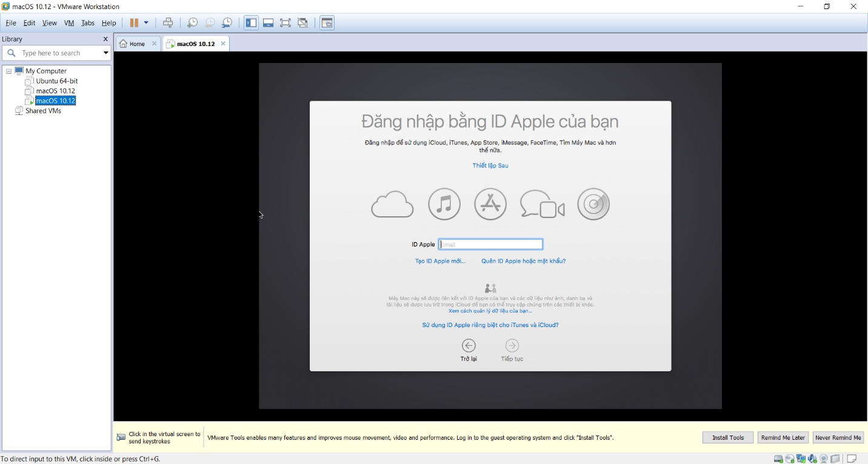The width and height of the screenshot is (868, 464).
Task: Click the grey device icon beside the webcam
Action: click(x=836, y=459)
